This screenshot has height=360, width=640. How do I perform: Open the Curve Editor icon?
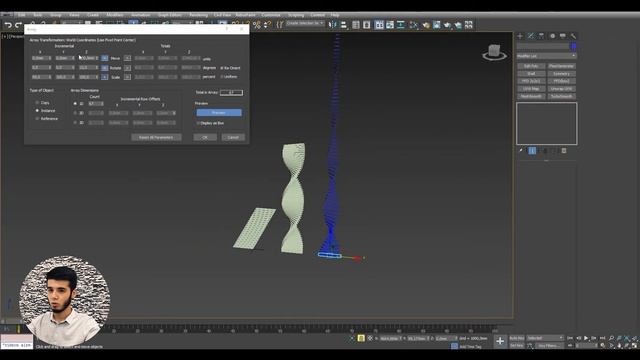point(390,25)
